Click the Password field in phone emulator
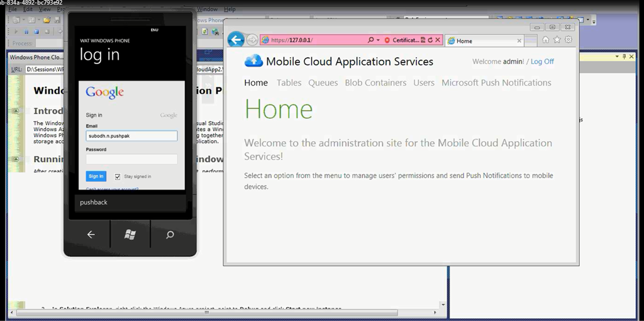The width and height of the screenshot is (644, 321). [x=131, y=159]
